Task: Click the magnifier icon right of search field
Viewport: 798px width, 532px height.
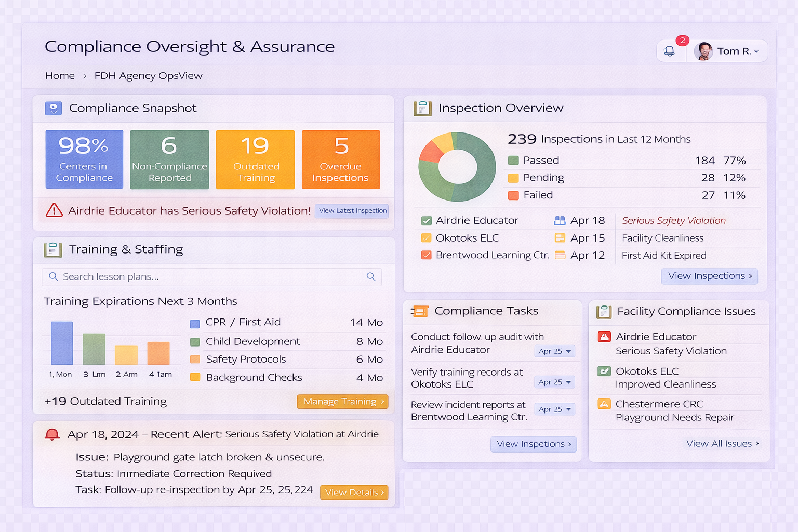Action: coord(371,277)
